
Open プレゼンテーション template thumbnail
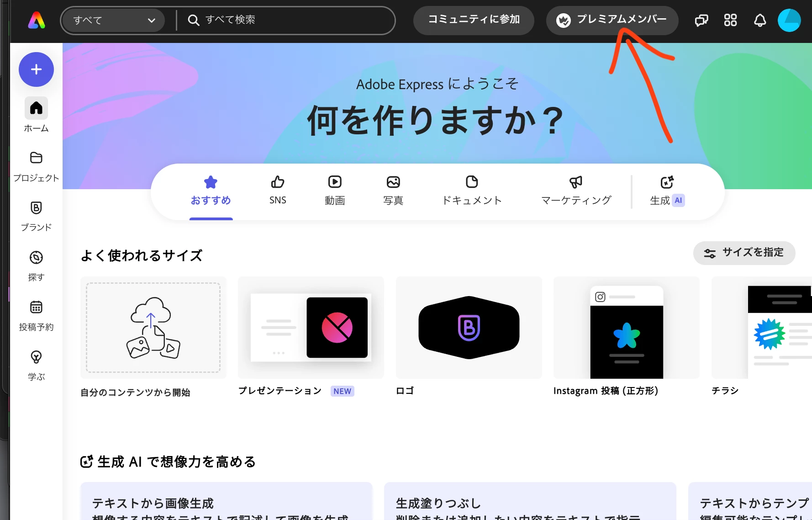(x=311, y=327)
